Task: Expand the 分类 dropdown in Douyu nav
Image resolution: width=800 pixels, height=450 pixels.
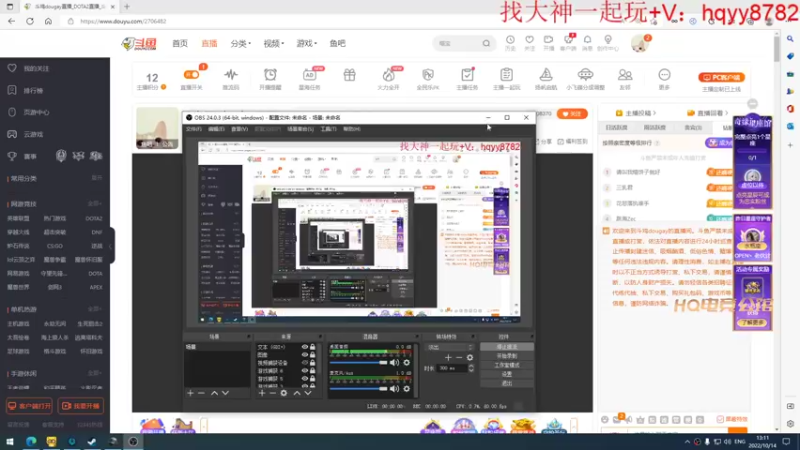Action: point(240,44)
